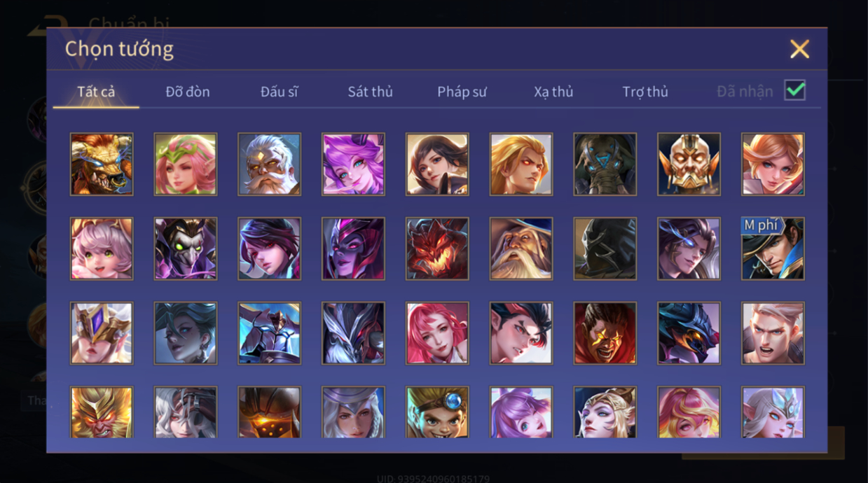The height and width of the screenshot is (483, 868).
Task: Choose the white-bearded old man hero portrait
Action: [x=269, y=164]
